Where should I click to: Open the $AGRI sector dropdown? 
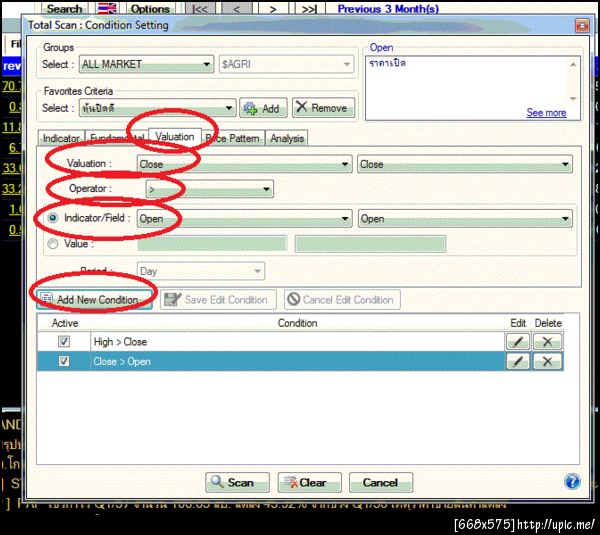286,64
